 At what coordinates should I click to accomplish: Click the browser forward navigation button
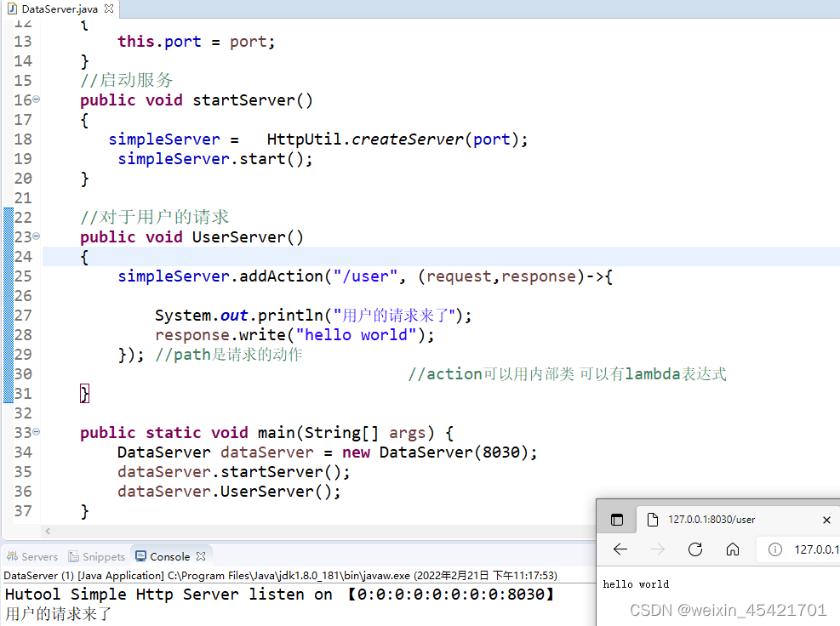[657, 549]
